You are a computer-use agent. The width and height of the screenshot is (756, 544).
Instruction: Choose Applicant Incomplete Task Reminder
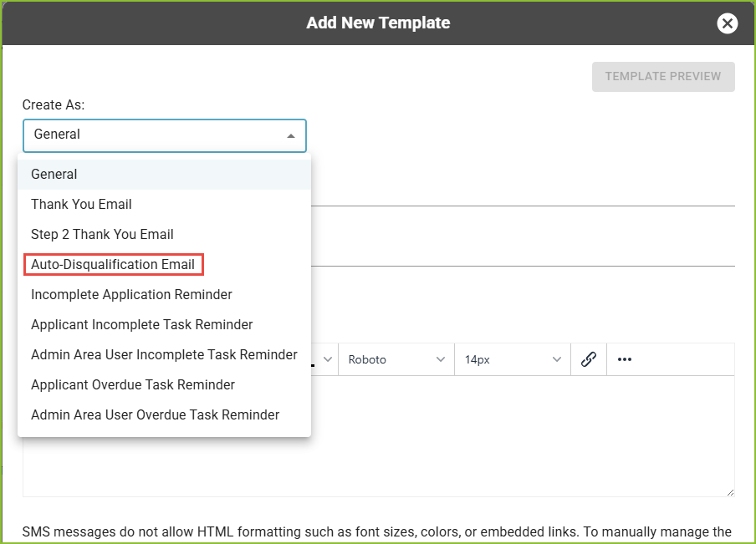point(141,325)
